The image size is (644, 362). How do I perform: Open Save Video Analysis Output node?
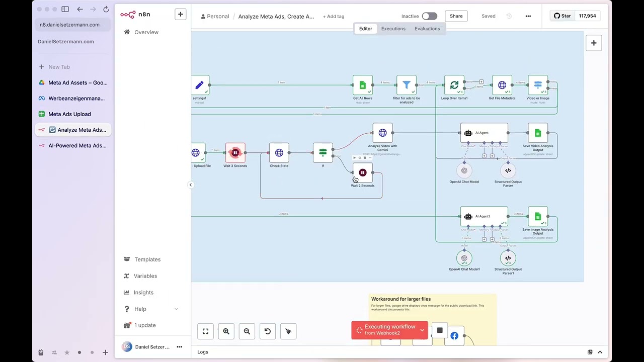(538, 133)
